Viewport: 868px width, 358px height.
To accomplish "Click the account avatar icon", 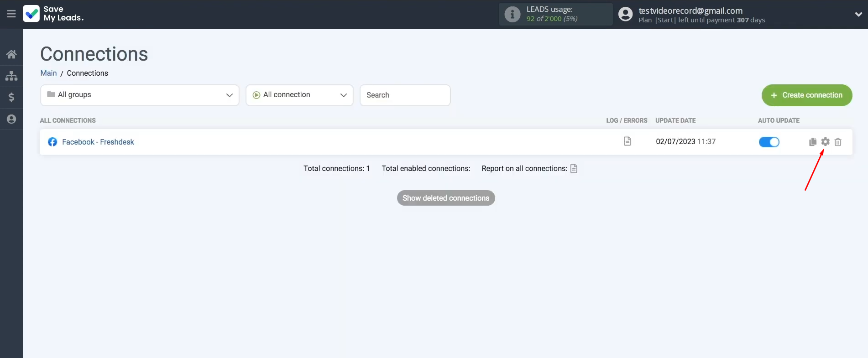I will tap(625, 14).
